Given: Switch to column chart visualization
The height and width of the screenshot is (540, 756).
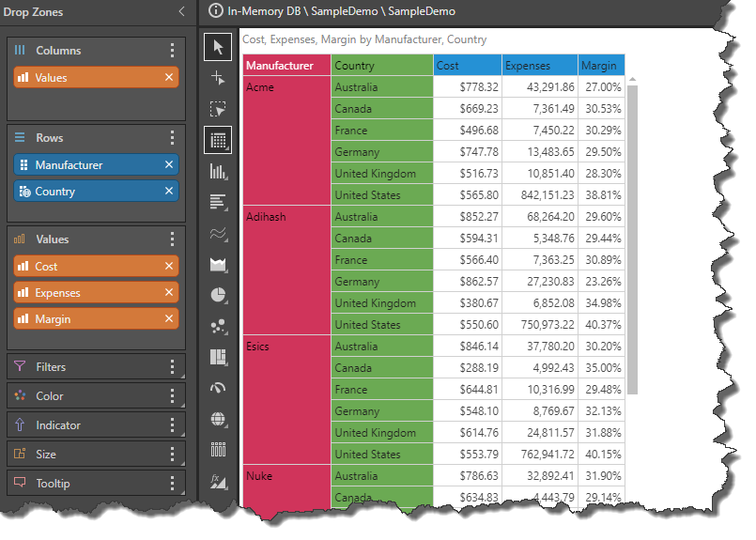Looking at the screenshot, I should [218, 171].
